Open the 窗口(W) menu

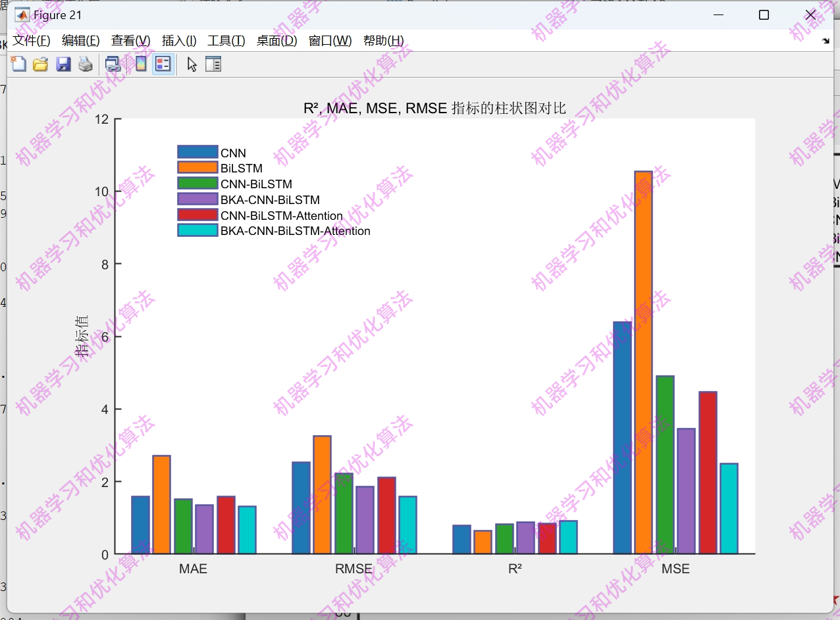330,41
